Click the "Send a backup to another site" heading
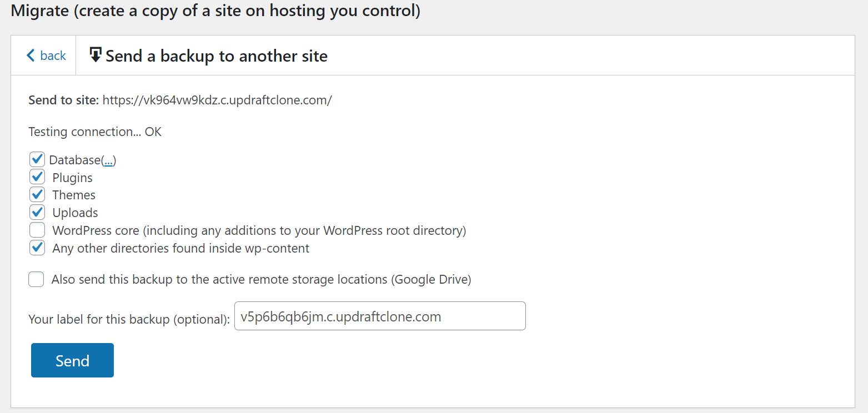The height and width of the screenshot is (413, 868). pos(217,56)
